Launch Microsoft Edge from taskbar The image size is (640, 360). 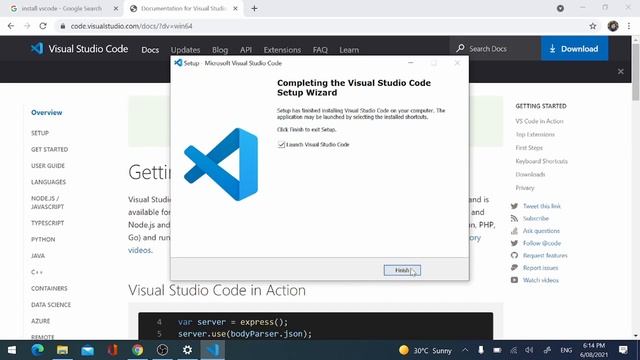(x=38, y=350)
